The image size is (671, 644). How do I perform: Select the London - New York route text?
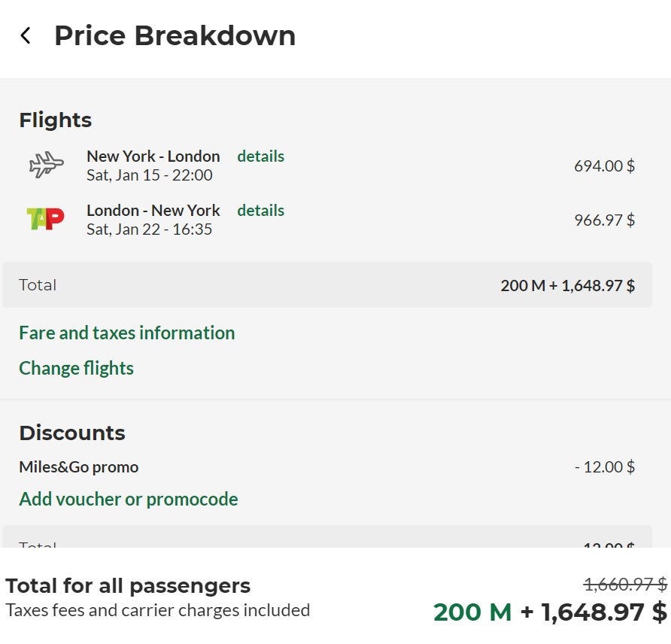153,211
